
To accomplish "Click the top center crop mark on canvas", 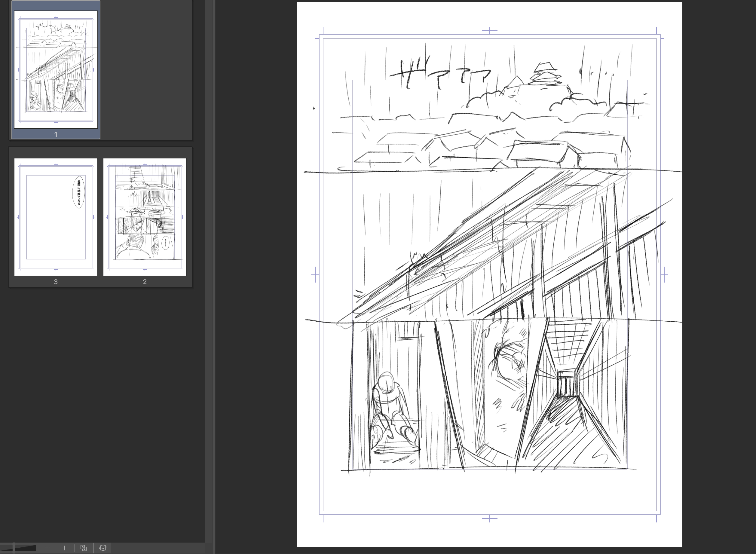I will pyautogui.click(x=489, y=31).
